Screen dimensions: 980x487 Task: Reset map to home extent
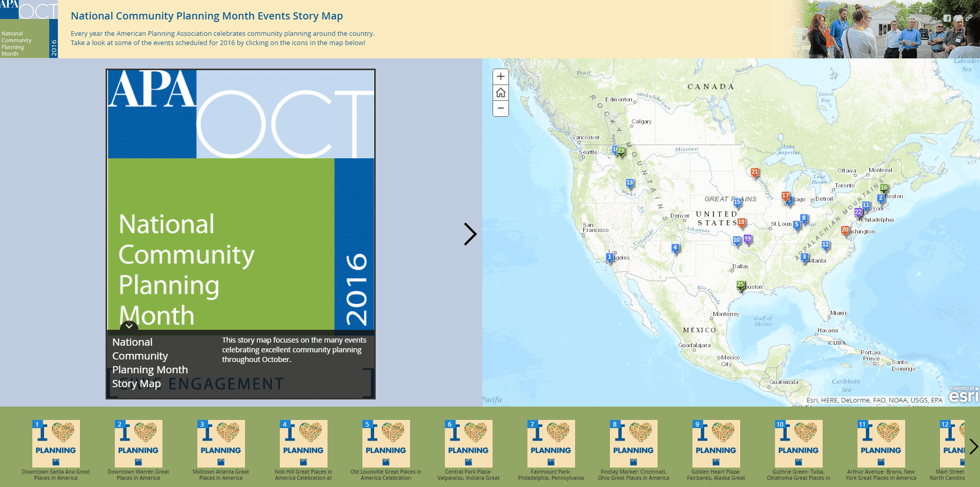501,93
